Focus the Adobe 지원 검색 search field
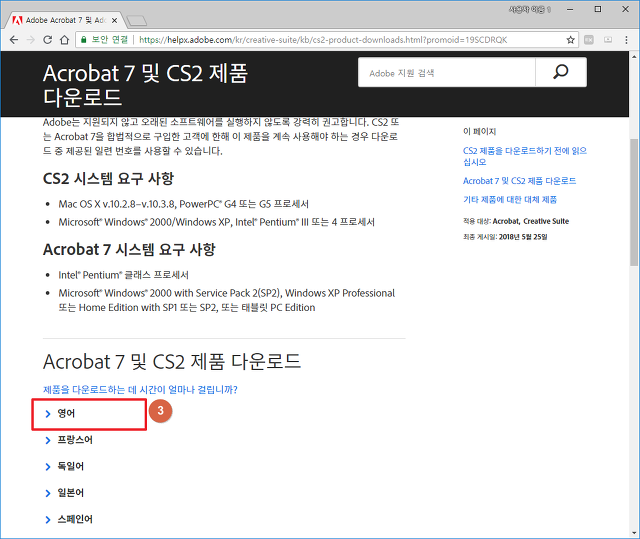The width and height of the screenshot is (640, 539). [x=447, y=72]
